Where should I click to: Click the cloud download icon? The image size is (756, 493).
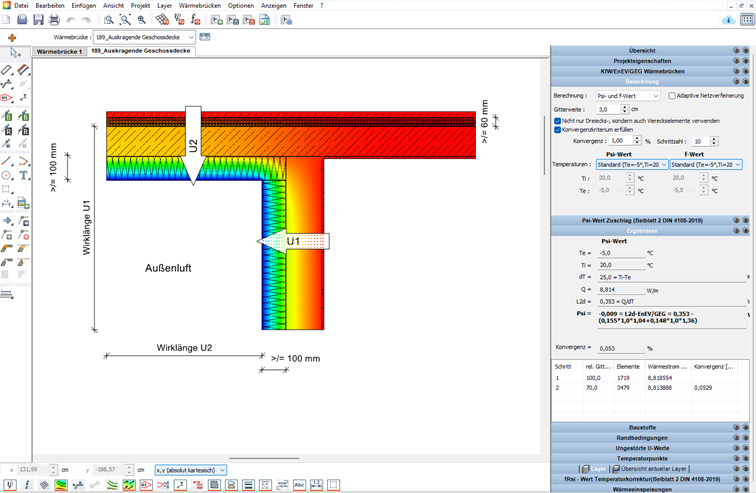pyautogui.click(x=729, y=20)
